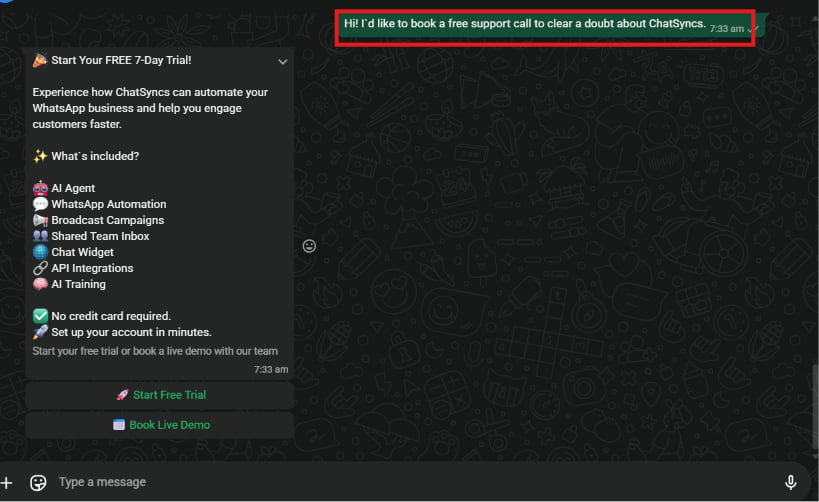Viewport: 819px width, 502px height.
Task: Click 'Set up your account in minutes.'
Action: coord(122,332)
